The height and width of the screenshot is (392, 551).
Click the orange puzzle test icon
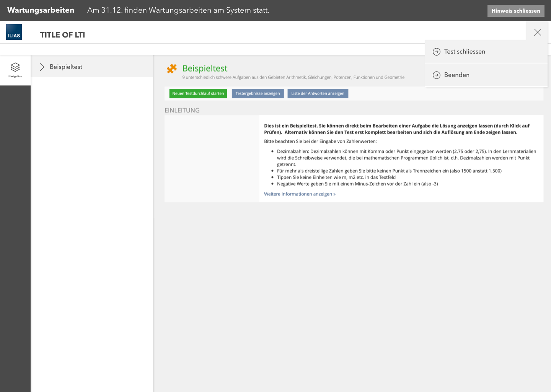[172, 69]
